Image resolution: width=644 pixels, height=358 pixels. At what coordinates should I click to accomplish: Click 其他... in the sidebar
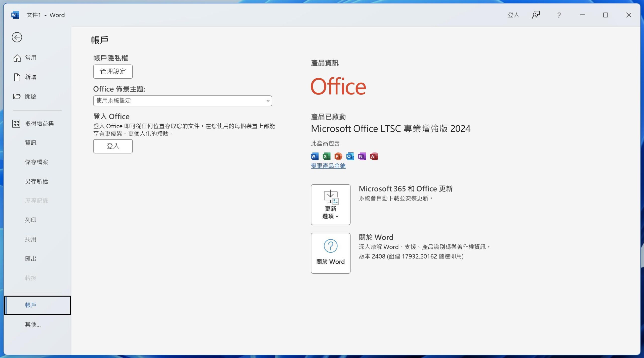click(x=33, y=324)
